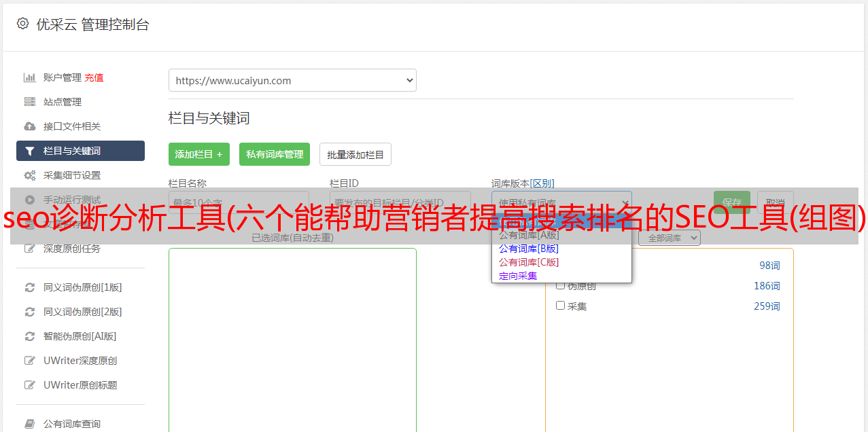The image size is (868, 432).
Task: Click the 采集细节设置 gears icon
Action: tap(29, 175)
